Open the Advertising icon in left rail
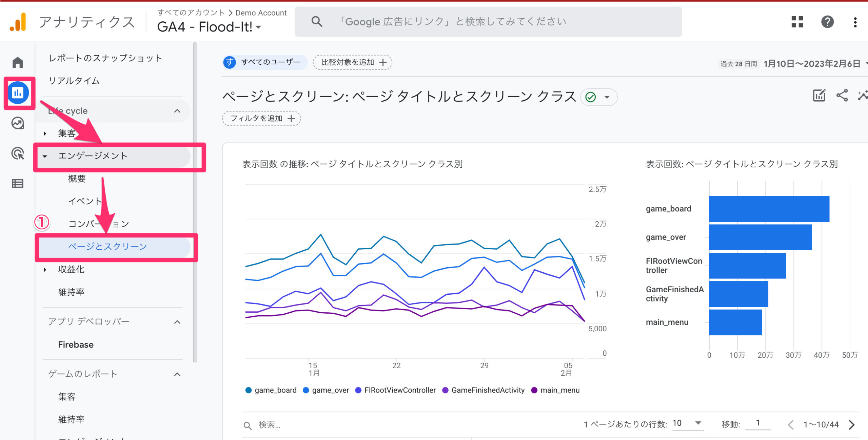Image resolution: width=868 pixels, height=440 pixels. (x=18, y=153)
